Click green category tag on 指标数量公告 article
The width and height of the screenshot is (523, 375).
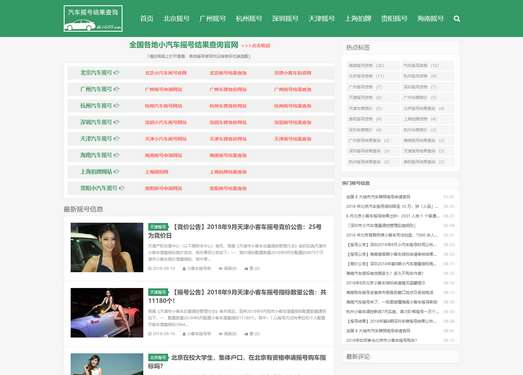(x=158, y=292)
